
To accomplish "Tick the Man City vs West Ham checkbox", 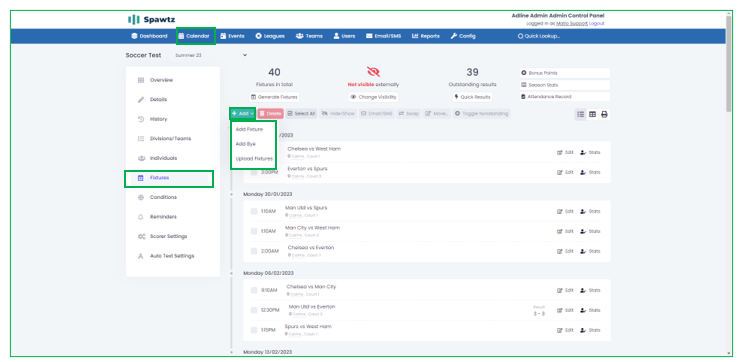I will click(254, 231).
